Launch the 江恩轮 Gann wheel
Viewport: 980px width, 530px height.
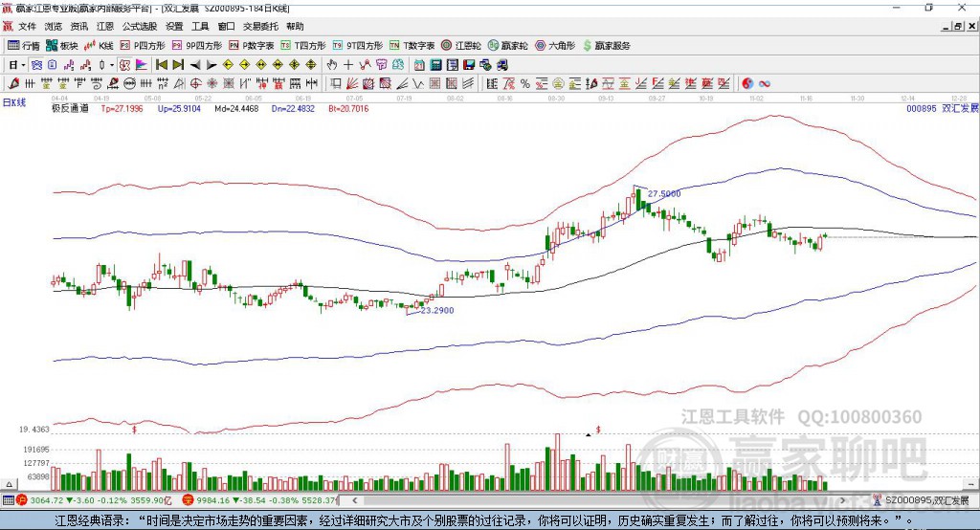coord(461,46)
